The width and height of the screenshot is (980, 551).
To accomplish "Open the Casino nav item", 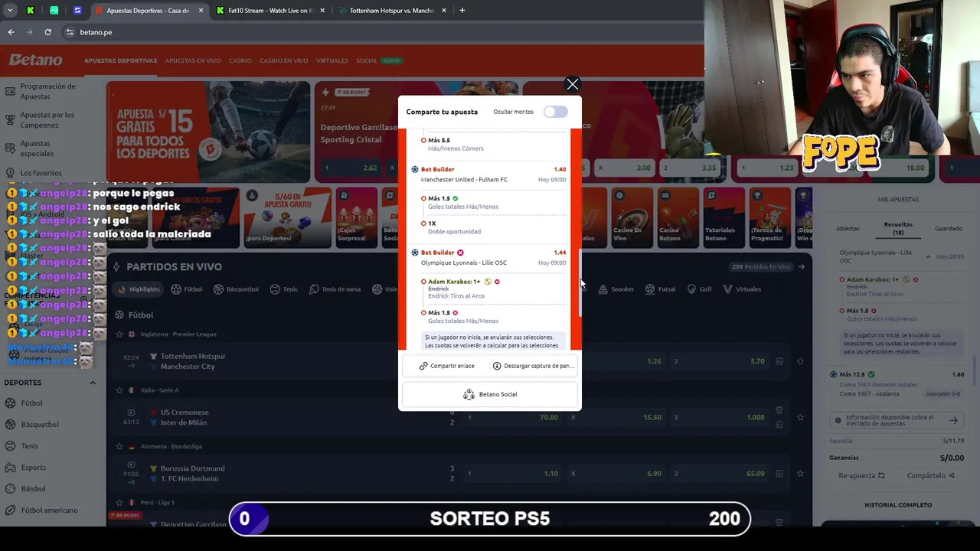I will (240, 60).
